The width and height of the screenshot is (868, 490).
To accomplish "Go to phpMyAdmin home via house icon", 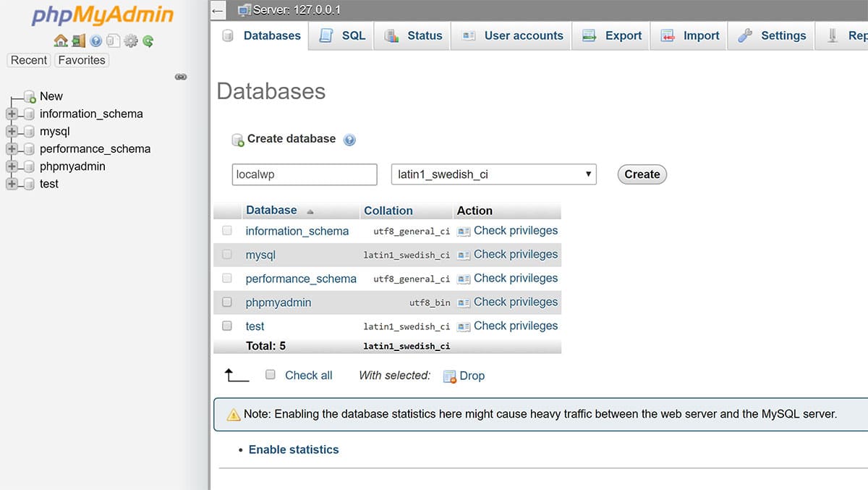I will (x=61, y=41).
